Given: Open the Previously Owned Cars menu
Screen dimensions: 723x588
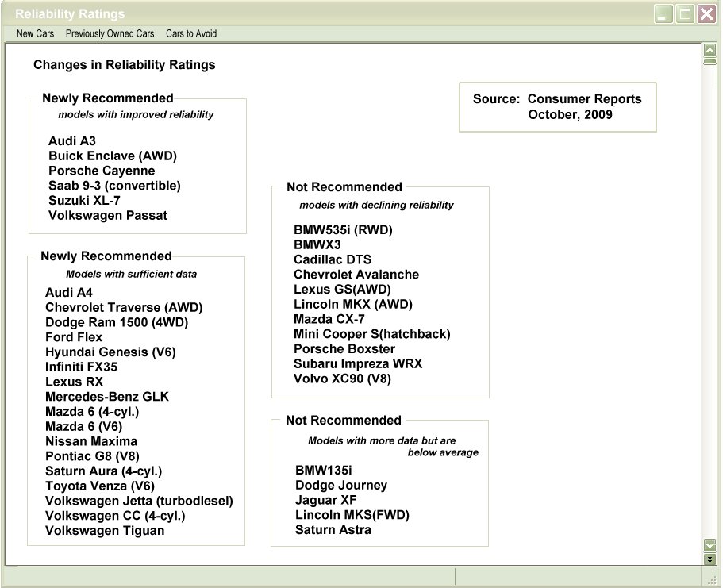Looking at the screenshot, I should pos(110,34).
